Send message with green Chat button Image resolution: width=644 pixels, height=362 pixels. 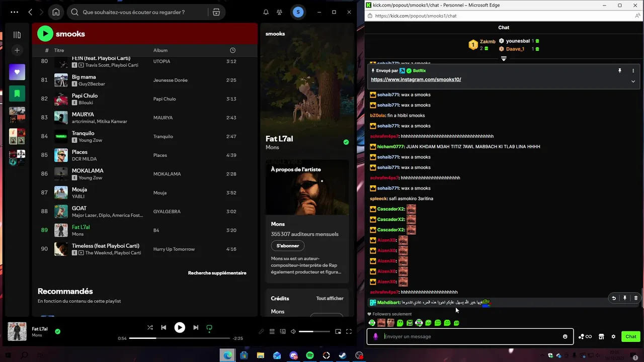[631, 336]
